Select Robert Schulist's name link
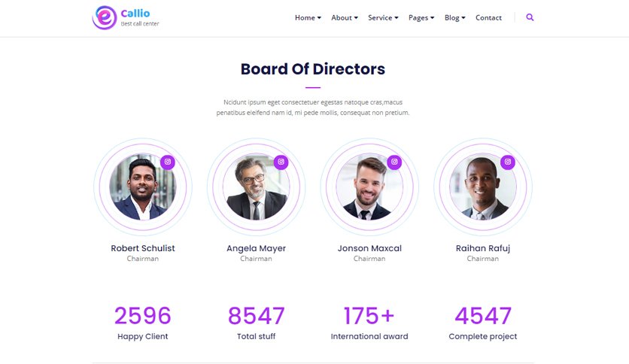The image size is (629, 364). point(143,248)
